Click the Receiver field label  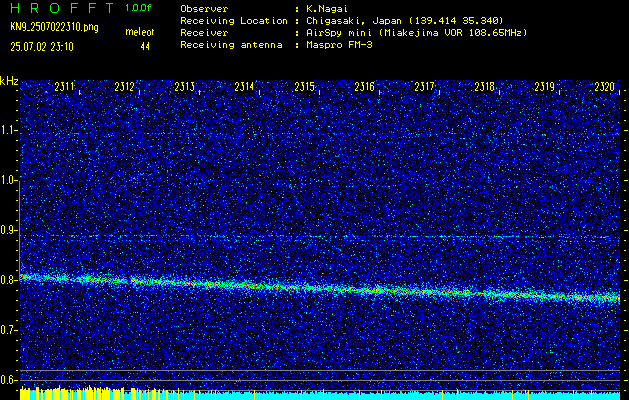click(x=204, y=33)
